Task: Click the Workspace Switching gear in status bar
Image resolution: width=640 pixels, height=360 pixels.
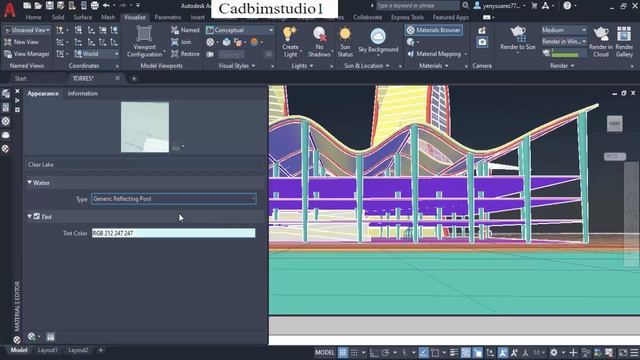Action: tap(554, 352)
